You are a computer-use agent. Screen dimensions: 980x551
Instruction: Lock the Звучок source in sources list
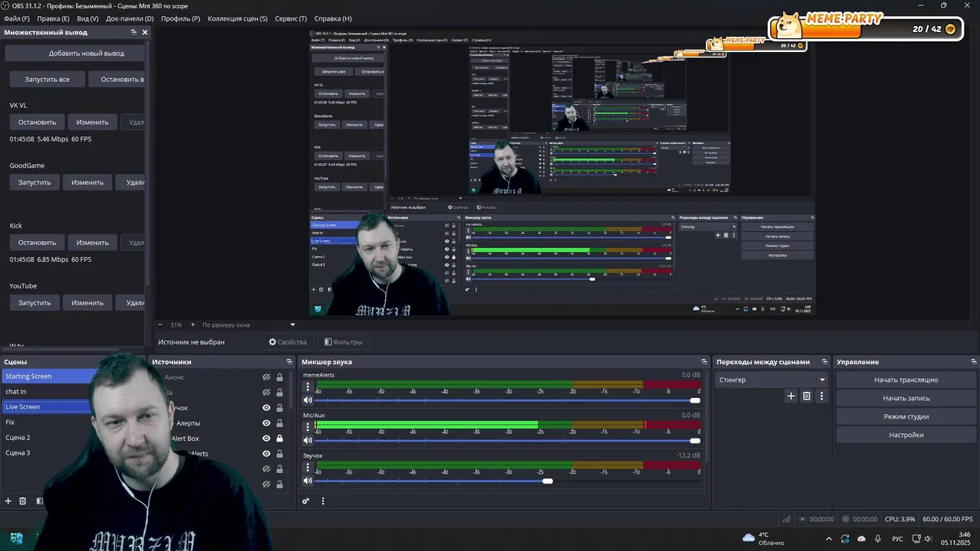[x=279, y=408]
